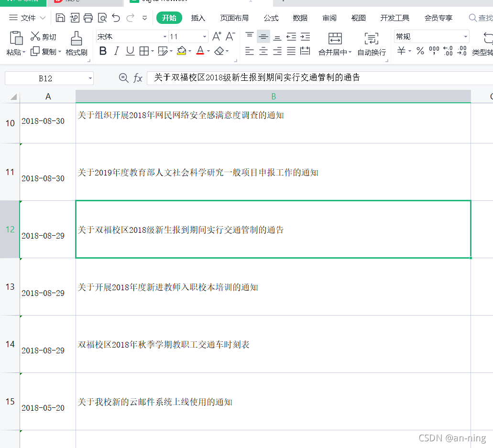Justify text alignment icon
The height and width of the screenshot is (448, 493).
coord(291,51)
